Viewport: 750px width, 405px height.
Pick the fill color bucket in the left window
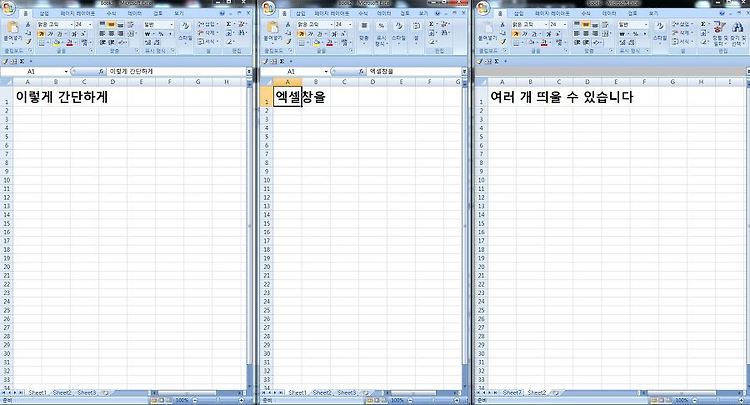point(56,43)
